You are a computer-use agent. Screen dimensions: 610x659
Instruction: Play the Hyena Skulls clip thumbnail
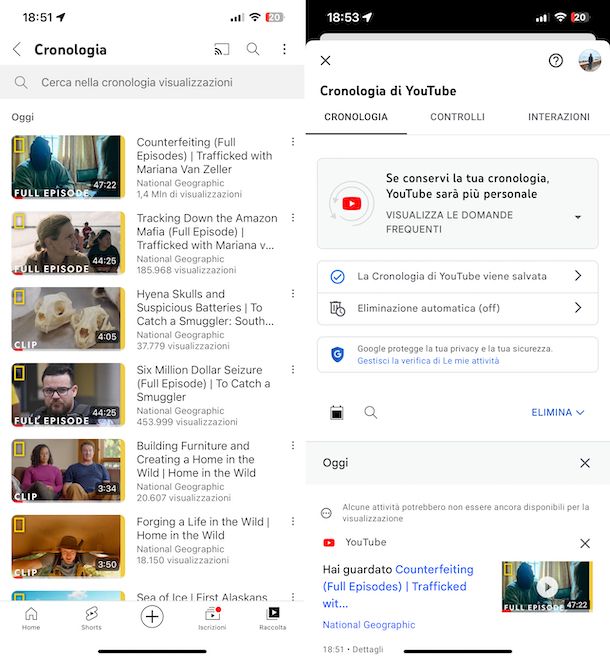point(68,319)
